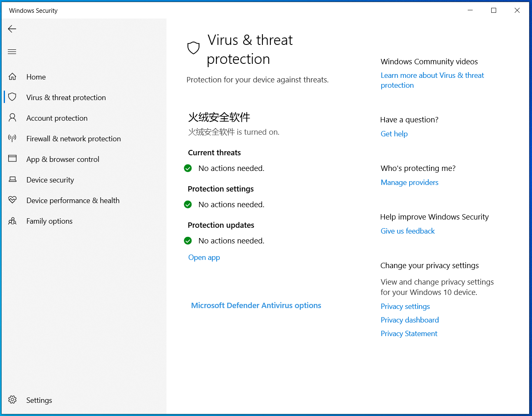
Task: Open Family options page
Action: point(49,221)
